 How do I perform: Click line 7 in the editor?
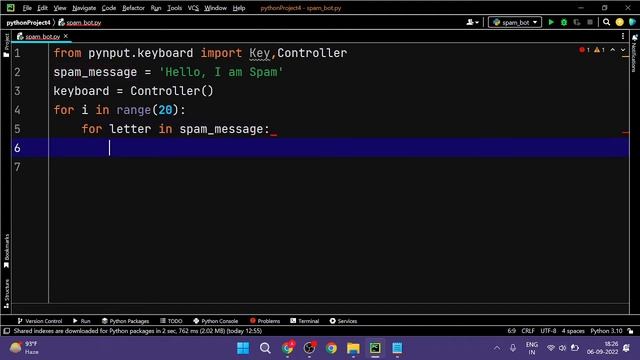pyautogui.click(x=339, y=167)
